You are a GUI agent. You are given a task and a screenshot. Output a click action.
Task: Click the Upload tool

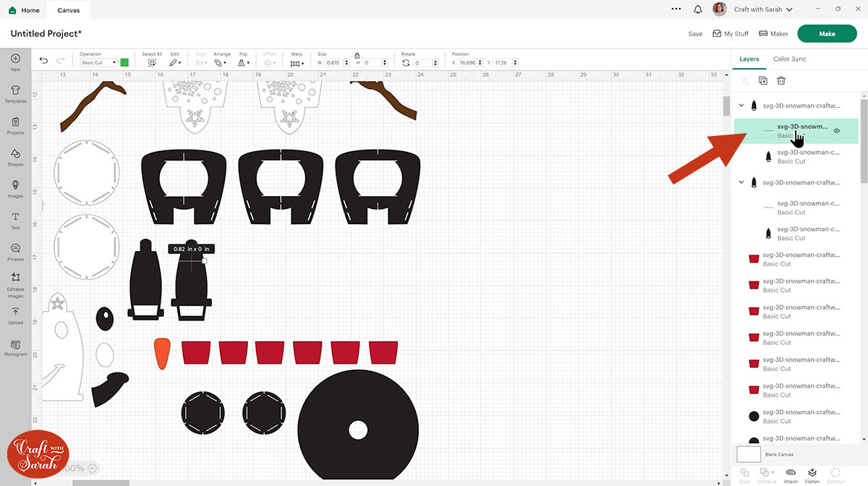(15, 315)
